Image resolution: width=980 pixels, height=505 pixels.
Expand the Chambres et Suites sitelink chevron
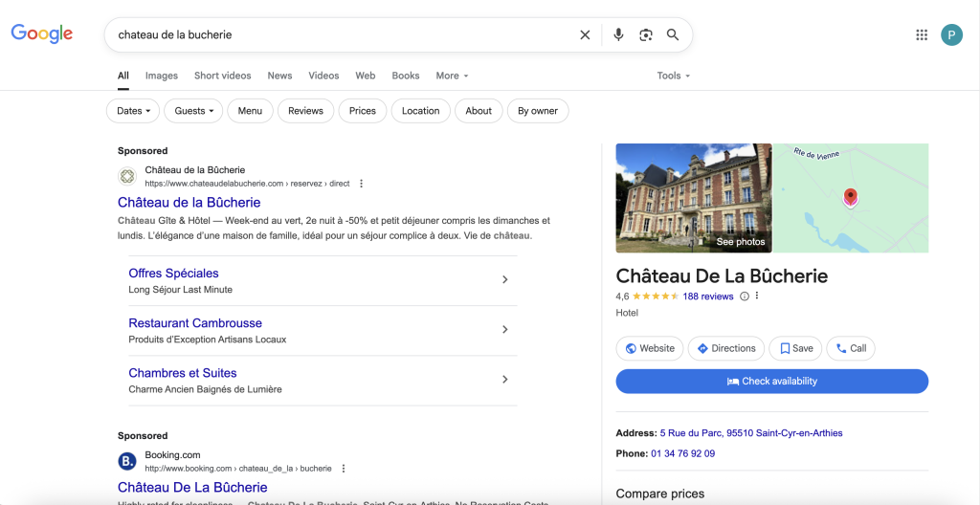click(x=505, y=380)
